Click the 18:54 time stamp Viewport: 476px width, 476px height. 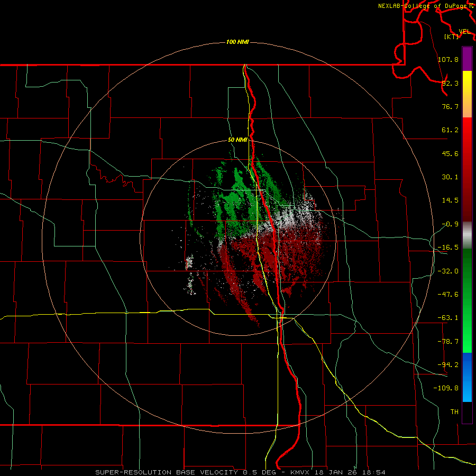374,472
